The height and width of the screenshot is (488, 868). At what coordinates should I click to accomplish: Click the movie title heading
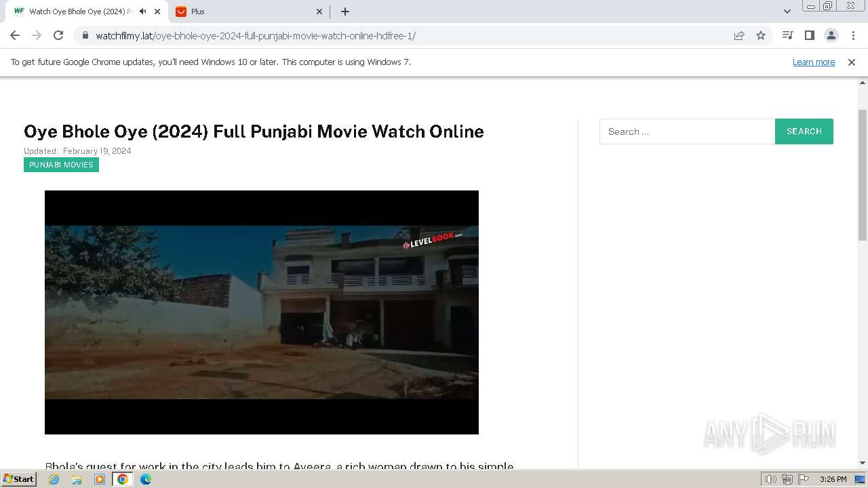[254, 131]
